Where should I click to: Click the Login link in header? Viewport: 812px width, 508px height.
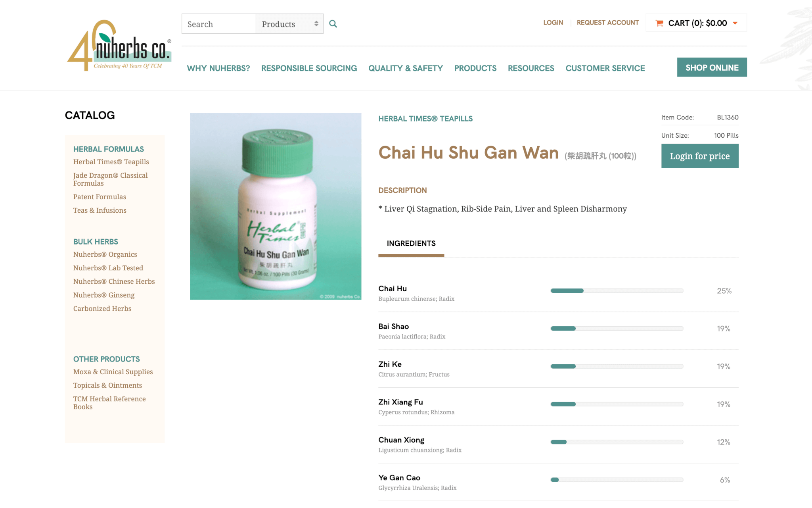(553, 23)
